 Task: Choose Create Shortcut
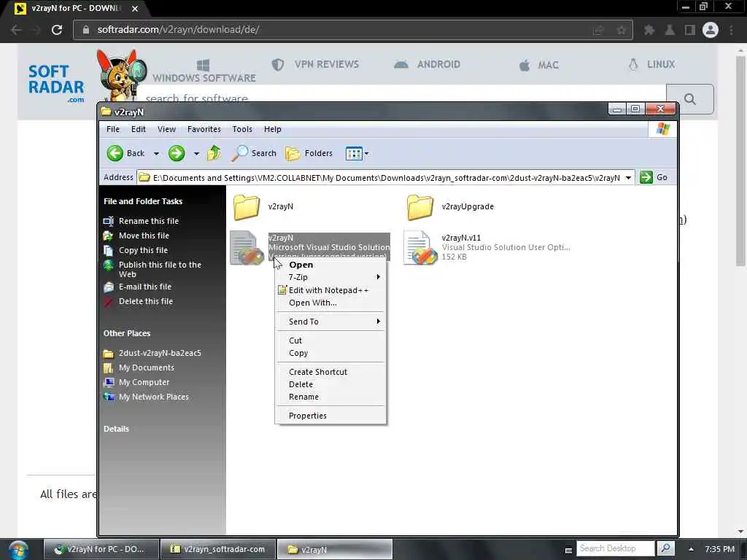[x=330, y=372]
